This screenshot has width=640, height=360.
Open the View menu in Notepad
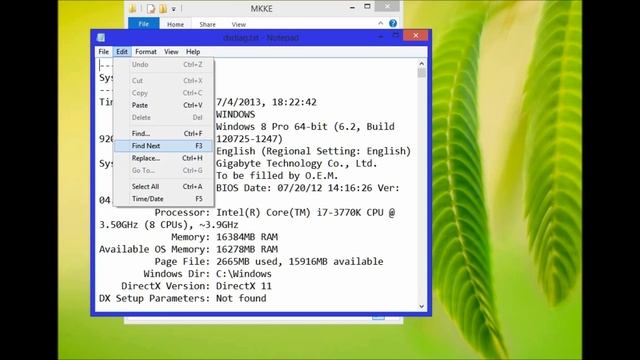click(171, 52)
